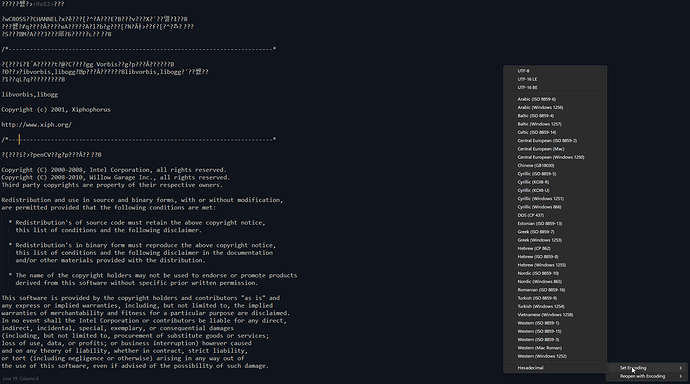Select UTF-8 encoding
Viewport: 690px width, 384px height.
(555, 71)
